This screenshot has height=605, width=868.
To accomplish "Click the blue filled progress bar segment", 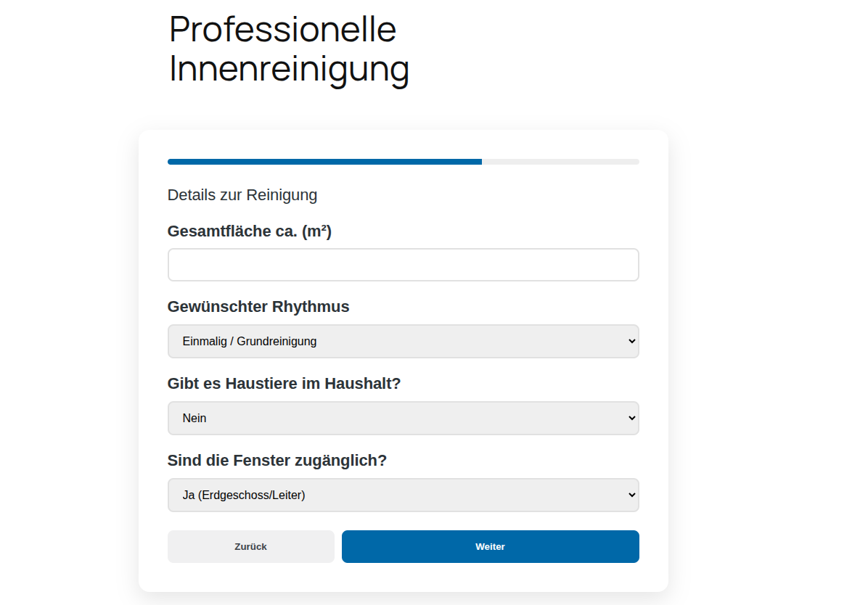I will click(324, 162).
